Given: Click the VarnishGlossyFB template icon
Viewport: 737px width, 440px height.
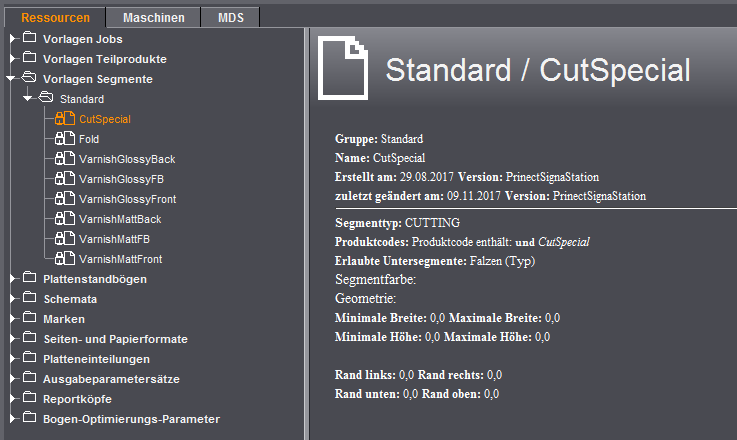Looking at the screenshot, I should 64,178.
